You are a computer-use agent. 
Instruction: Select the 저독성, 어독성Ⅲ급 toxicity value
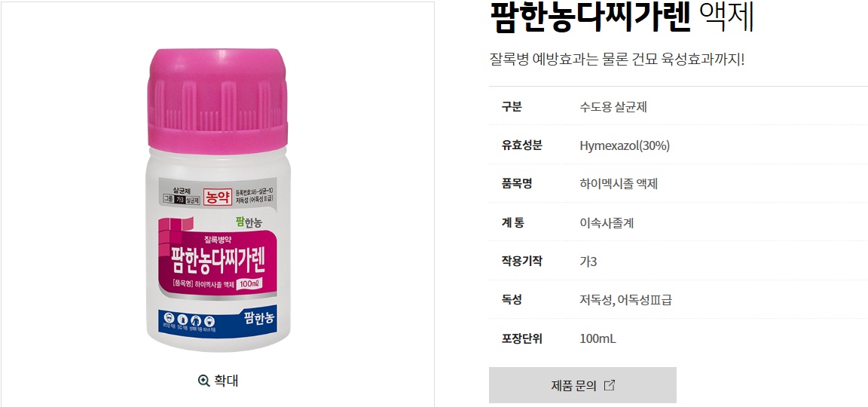point(626,300)
